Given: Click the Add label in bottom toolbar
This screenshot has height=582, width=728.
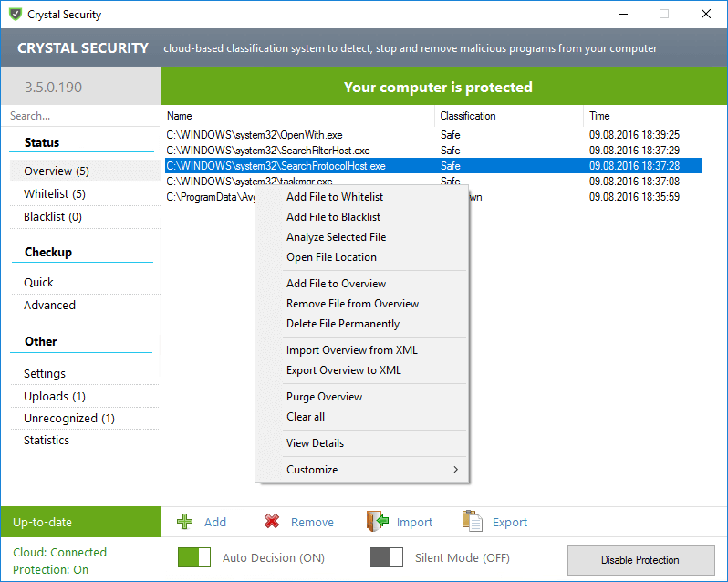Looking at the screenshot, I should click(x=215, y=522).
